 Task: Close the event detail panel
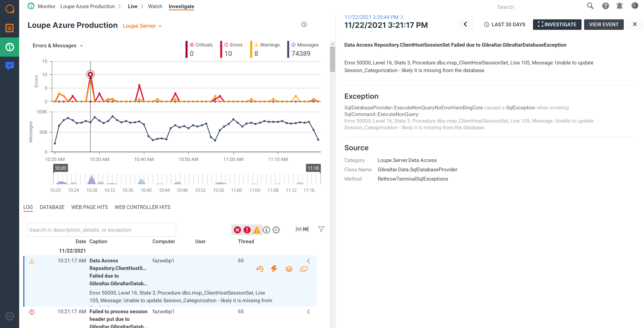(x=634, y=24)
